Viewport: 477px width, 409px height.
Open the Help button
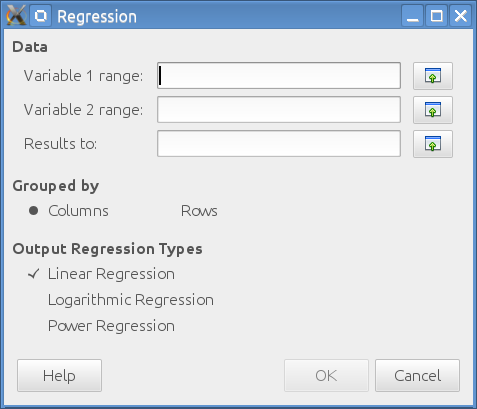tap(59, 375)
